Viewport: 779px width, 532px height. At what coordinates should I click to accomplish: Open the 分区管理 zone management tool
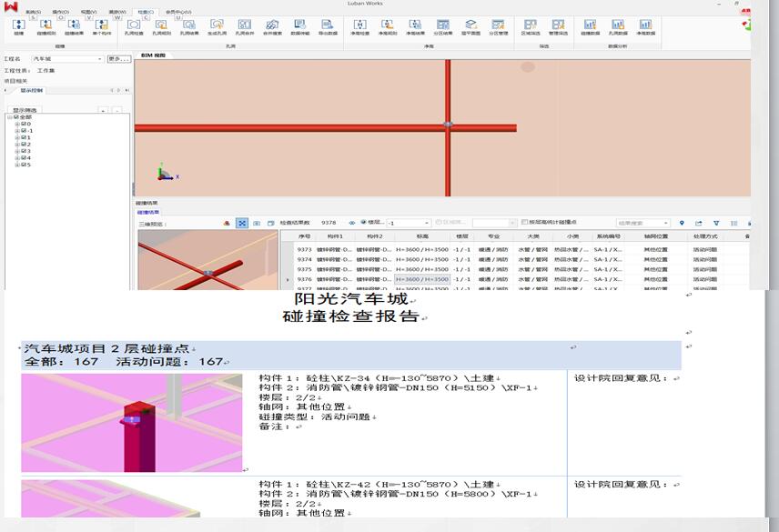[499, 26]
